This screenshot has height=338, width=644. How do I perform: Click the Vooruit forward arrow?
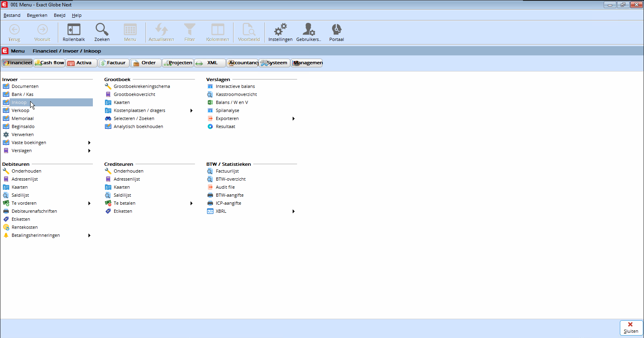pyautogui.click(x=42, y=32)
